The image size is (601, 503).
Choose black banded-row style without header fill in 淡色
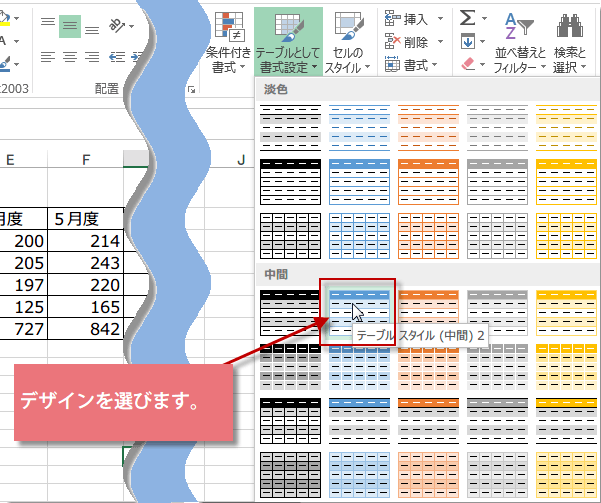[290, 128]
